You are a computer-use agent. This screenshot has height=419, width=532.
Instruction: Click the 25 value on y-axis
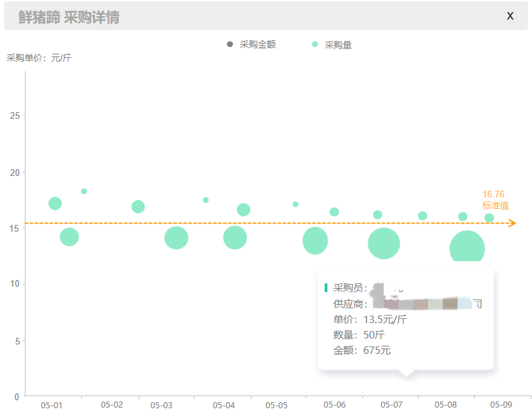15,115
